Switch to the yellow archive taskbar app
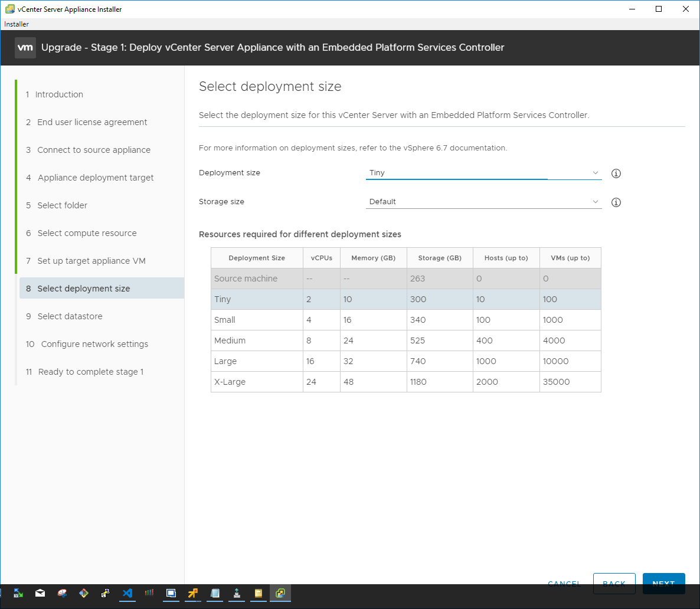The width and height of the screenshot is (700, 609). [x=259, y=593]
